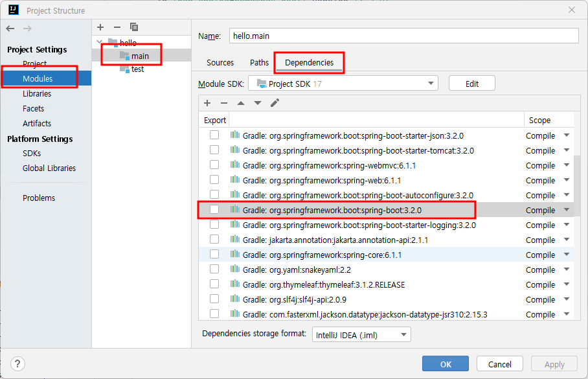
Task: Click library icon of spring-boot-starter-tomcat row
Action: pyautogui.click(x=235, y=150)
